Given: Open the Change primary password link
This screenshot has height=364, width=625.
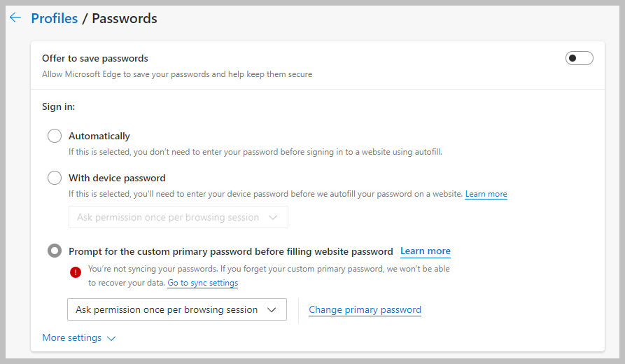Looking at the screenshot, I should [x=365, y=310].
